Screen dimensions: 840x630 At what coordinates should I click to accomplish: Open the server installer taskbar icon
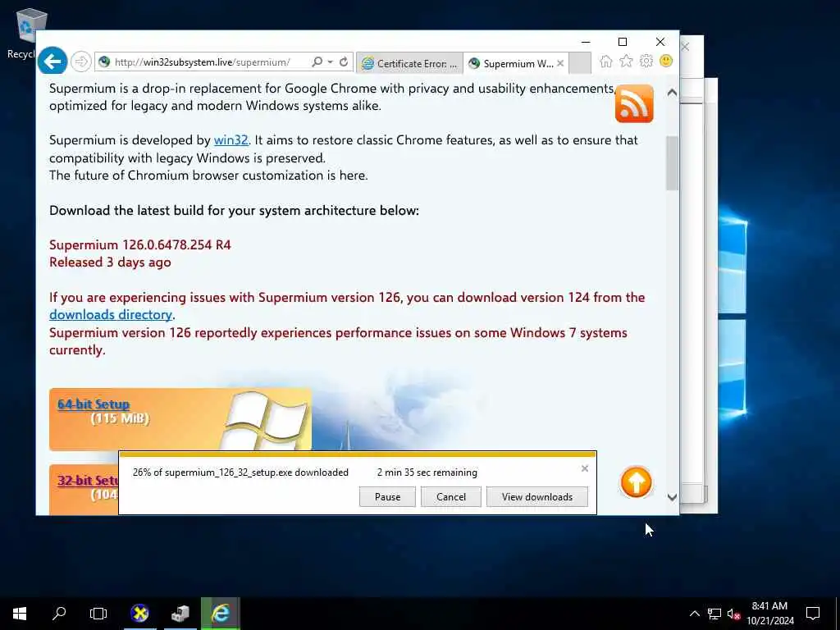180,614
